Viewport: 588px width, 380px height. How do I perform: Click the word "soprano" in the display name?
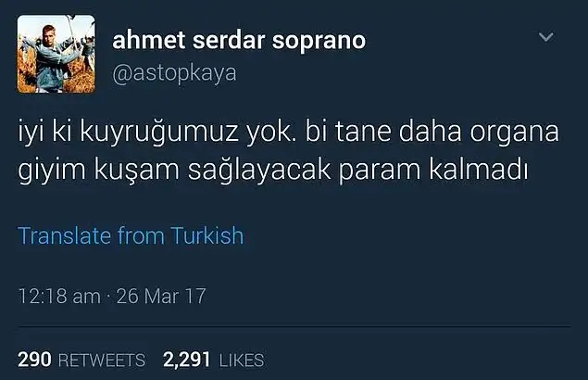tap(319, 42)
